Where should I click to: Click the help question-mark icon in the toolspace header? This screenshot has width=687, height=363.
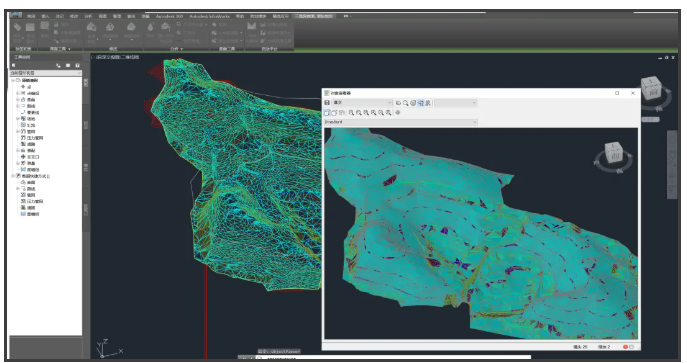pos(78,65)
